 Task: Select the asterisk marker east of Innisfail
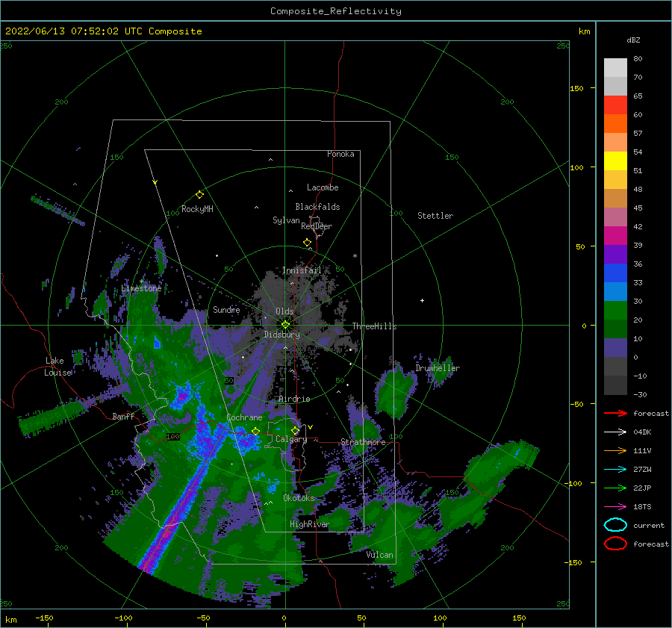355,256
